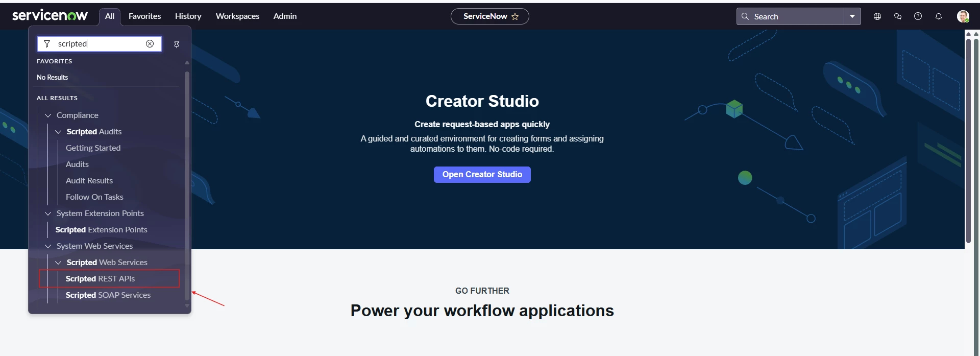Open the Follow On Tasks module
This screenshot has width=980, height=356.
[94, 197]
